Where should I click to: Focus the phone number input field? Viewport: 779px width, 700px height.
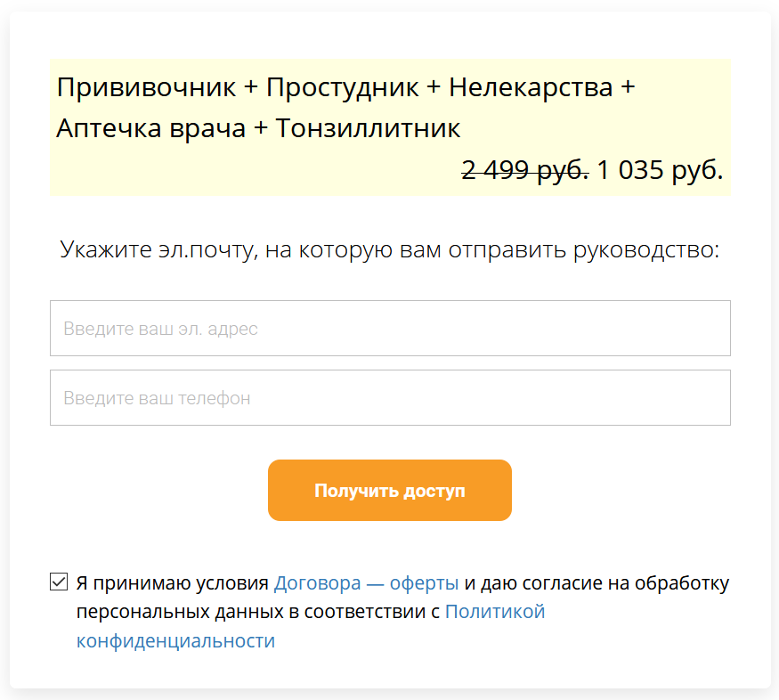[390, 398]
